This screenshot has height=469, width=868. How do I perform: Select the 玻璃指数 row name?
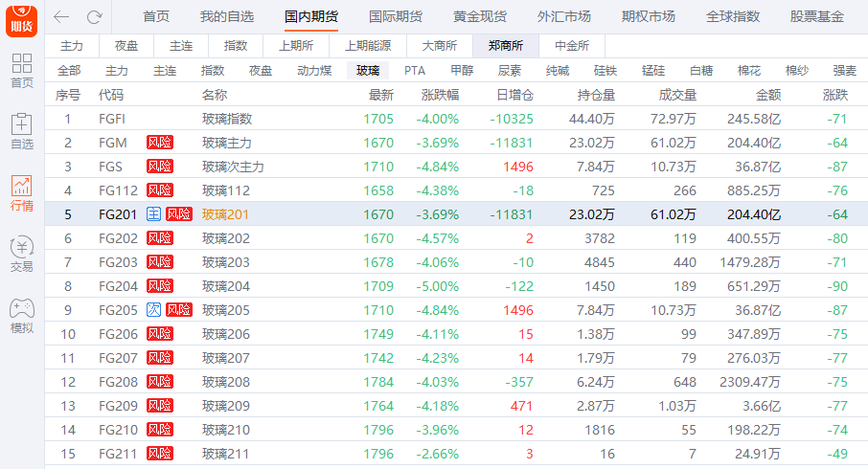(x=227, y=119)
